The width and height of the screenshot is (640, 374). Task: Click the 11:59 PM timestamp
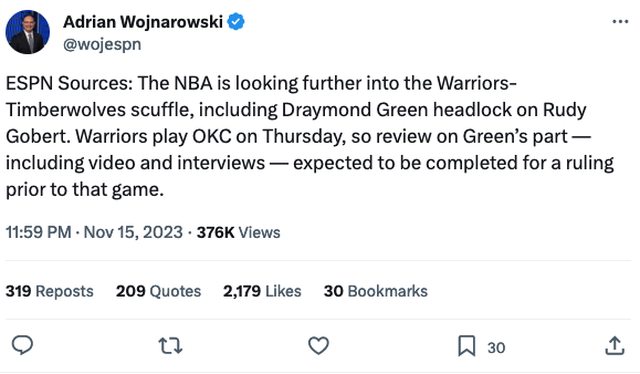(38, 232)
